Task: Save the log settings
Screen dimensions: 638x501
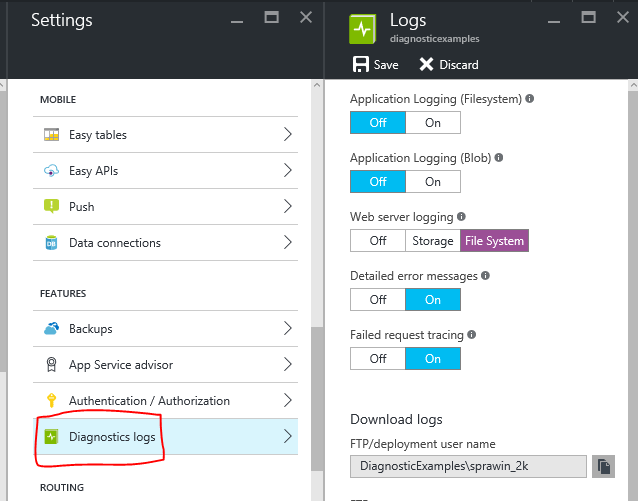Action: coord(375,65)
